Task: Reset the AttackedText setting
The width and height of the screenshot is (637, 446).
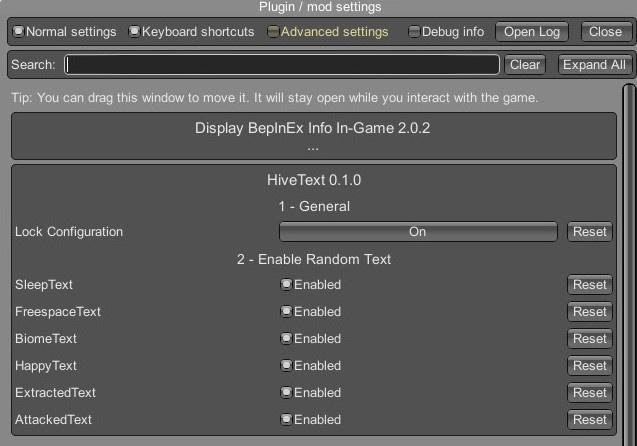Action: pyautogui.click(x=589, y=420)
